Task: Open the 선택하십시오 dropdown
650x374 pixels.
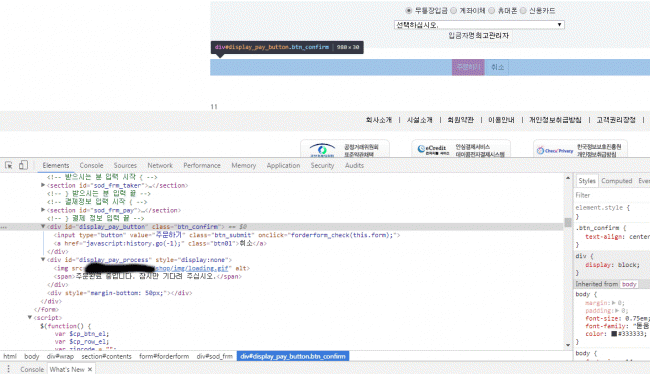Action: click(x=479, y=25)
